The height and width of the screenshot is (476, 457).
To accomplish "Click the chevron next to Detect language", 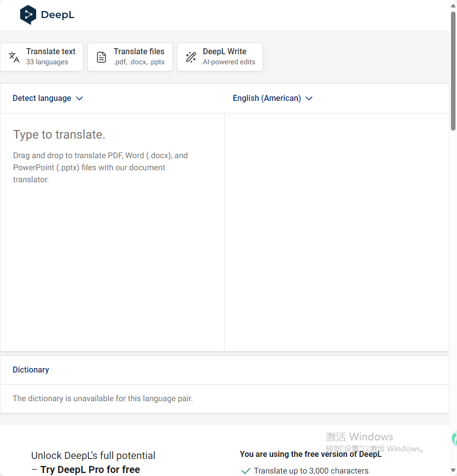I will coord(79,98).
